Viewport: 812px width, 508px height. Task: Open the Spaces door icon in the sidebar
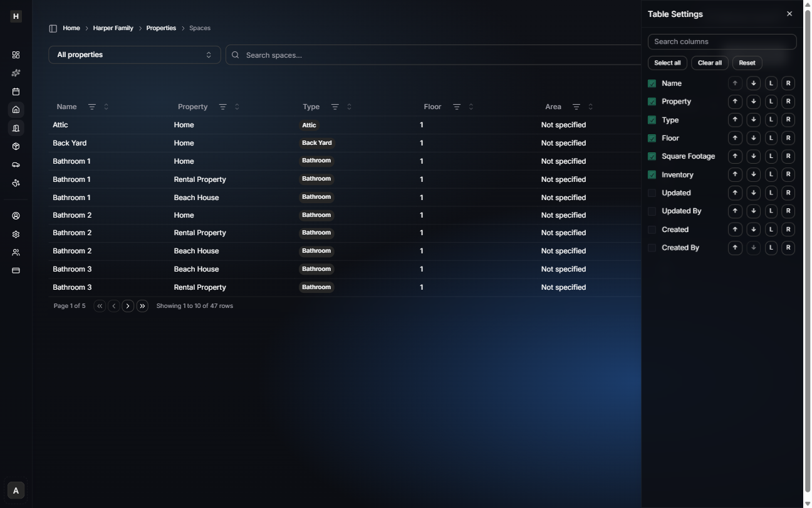(x=16, y=128)
